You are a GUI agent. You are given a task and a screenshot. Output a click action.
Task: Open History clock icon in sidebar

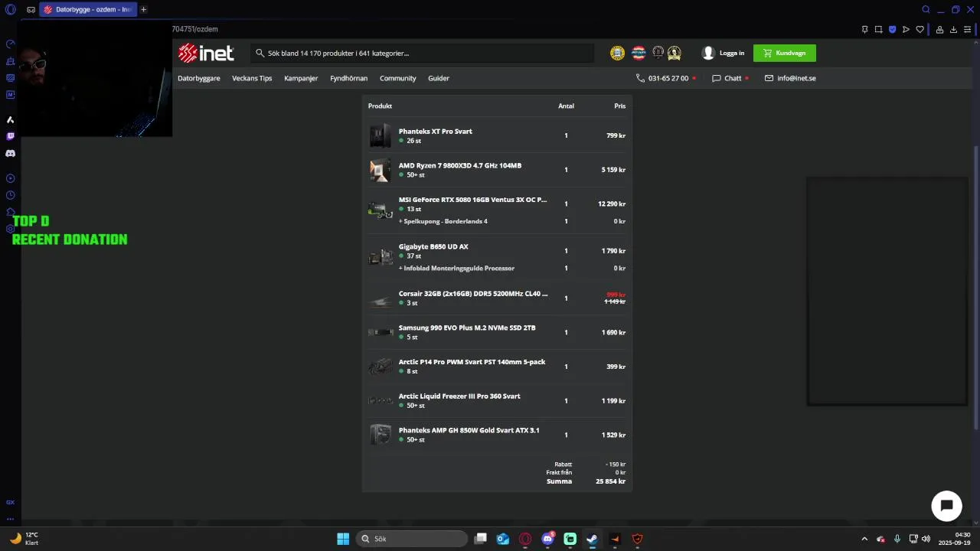point(10,195)
